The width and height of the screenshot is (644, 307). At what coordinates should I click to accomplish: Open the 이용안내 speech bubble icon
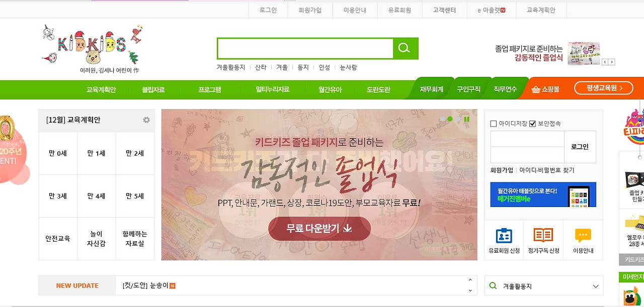tap(583, 235)
